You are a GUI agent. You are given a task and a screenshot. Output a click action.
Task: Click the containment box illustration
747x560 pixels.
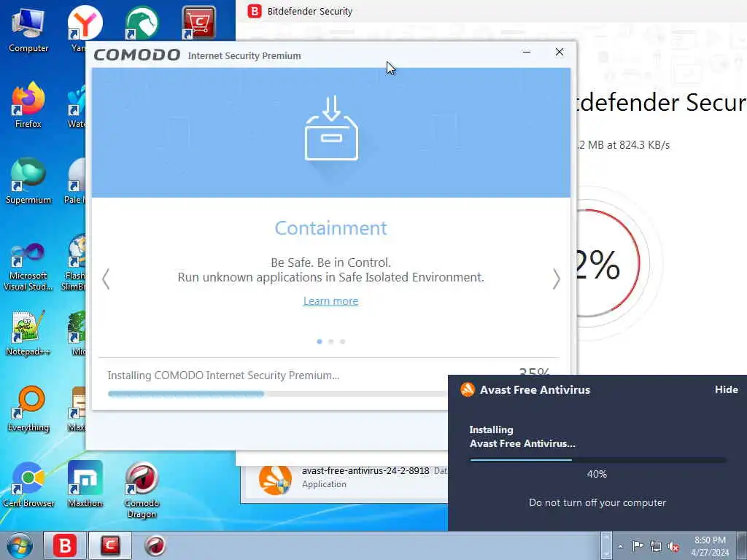(331, 128)
